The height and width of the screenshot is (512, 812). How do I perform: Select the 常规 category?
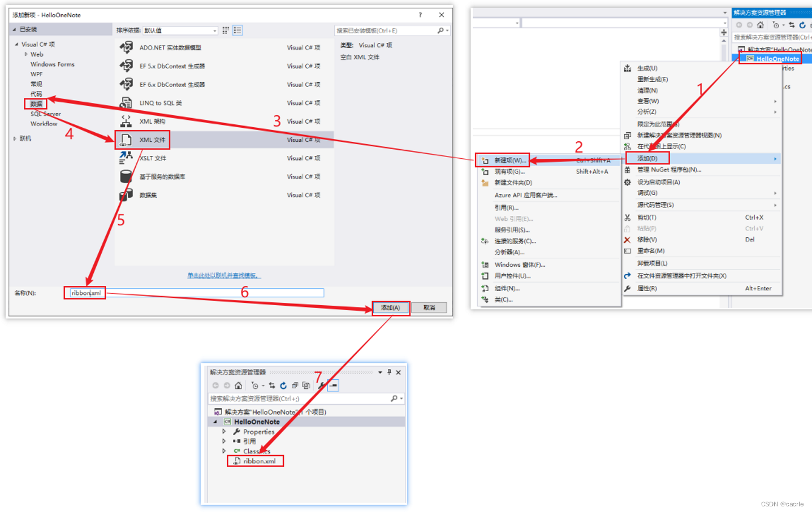(36, 84)
